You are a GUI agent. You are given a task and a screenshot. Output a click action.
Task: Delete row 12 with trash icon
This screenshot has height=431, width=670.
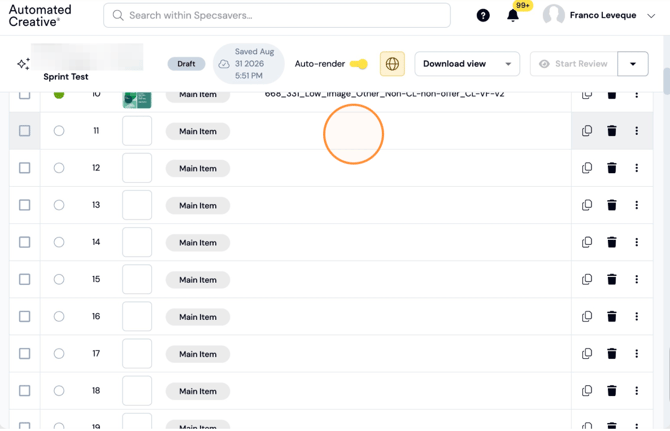tap(612, 168)
